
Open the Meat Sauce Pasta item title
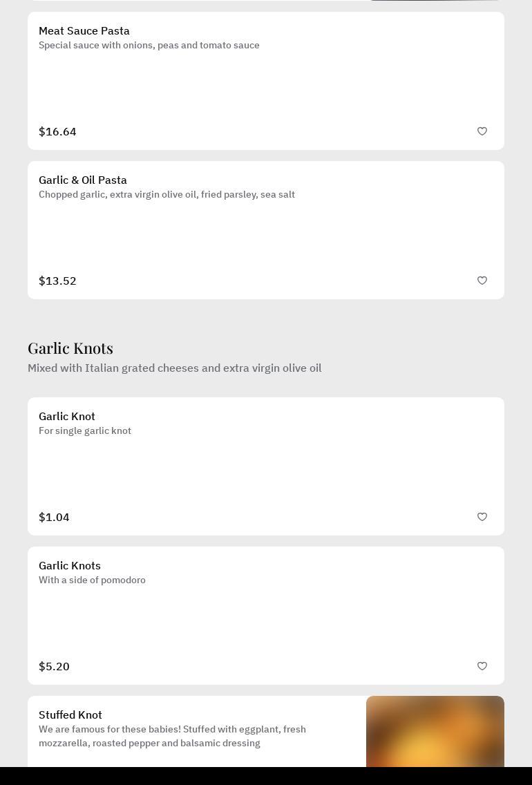point(84,31)
